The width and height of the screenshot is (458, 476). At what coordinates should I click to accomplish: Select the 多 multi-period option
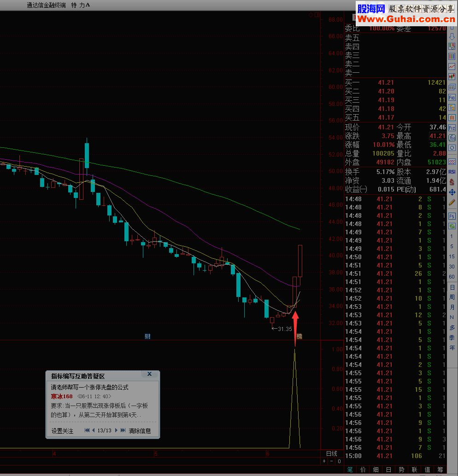coord(452,328)
